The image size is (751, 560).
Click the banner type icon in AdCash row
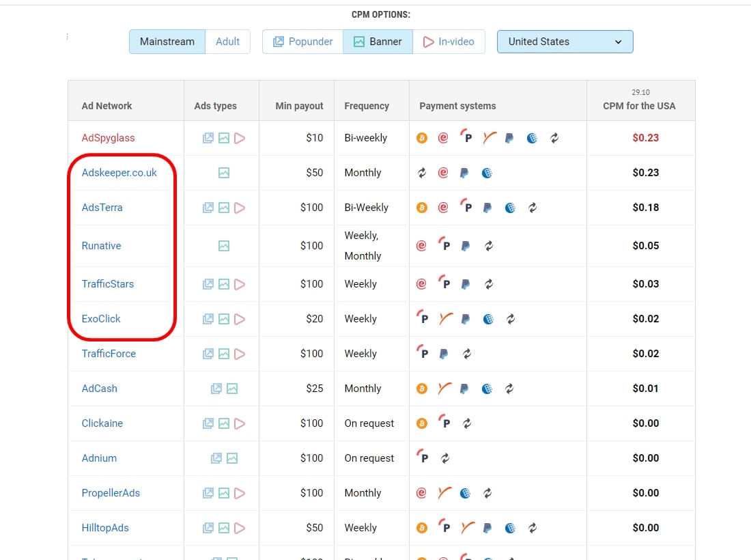pos(232,389)
